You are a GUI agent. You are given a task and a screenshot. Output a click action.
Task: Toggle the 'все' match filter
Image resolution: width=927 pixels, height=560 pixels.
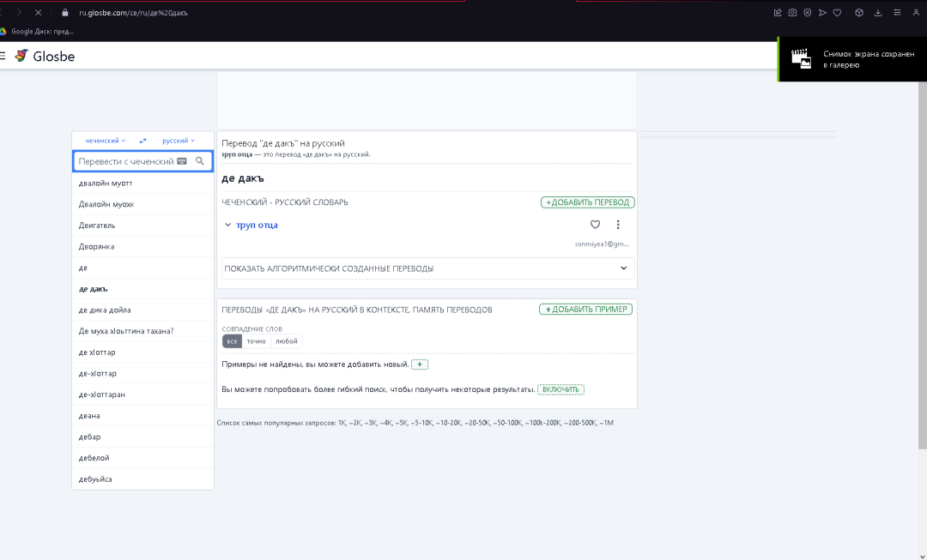pos(232,340)
